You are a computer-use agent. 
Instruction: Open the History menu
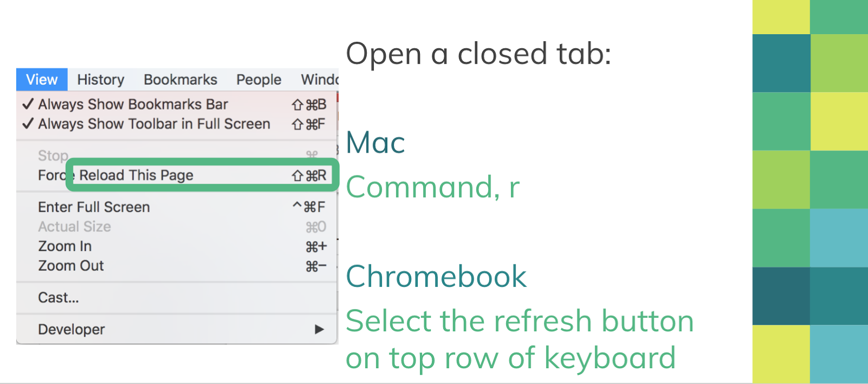[100, 80]
